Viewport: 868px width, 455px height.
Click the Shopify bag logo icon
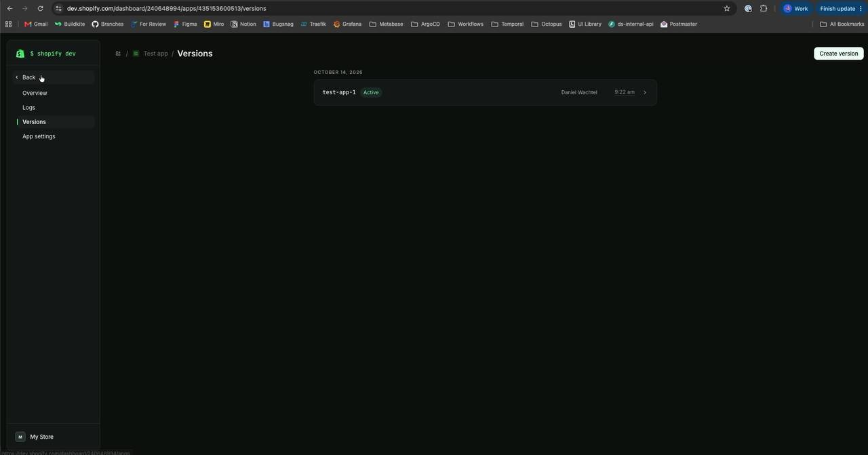20,54
